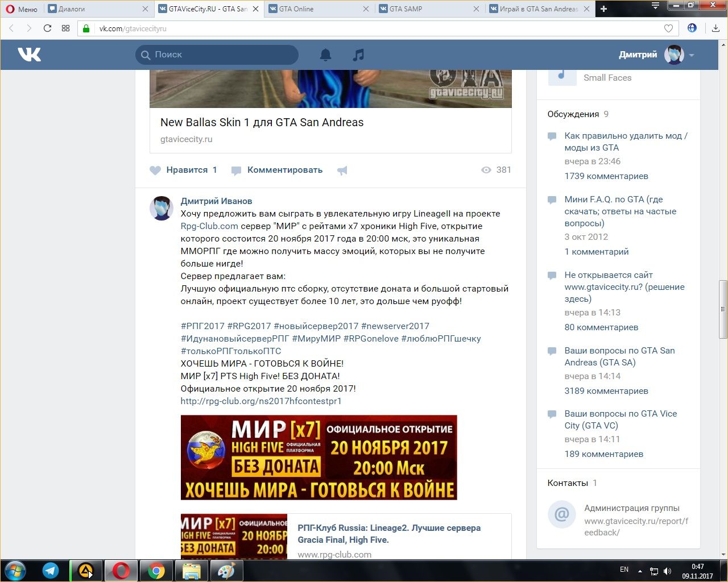Open discussion Не открывается сайт www.gtavicecity.ru
The width and height of the screenshot is (728, 582).
point(624,287)
